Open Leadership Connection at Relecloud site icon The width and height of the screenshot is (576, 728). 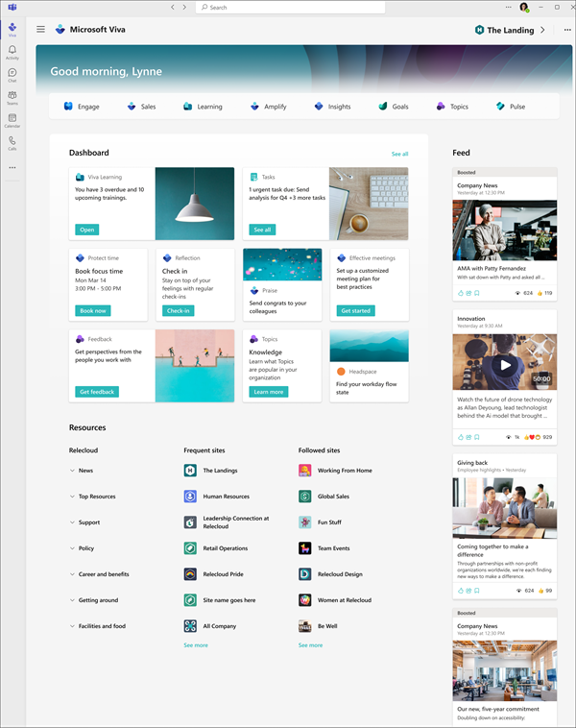click(x=190, y=522)
